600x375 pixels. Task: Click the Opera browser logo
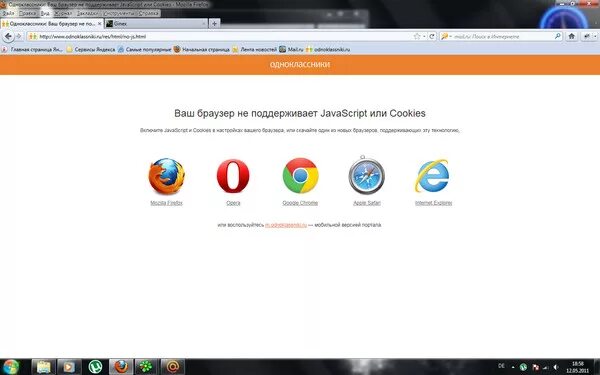[233, 176]
